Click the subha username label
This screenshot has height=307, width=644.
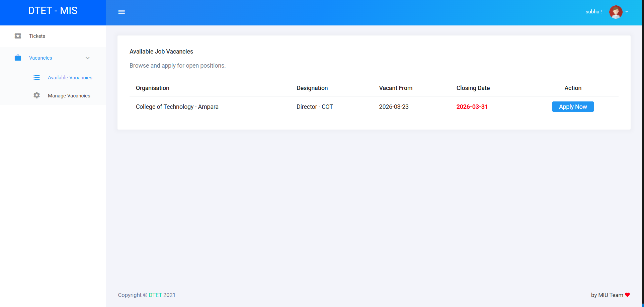pos(593,12)
